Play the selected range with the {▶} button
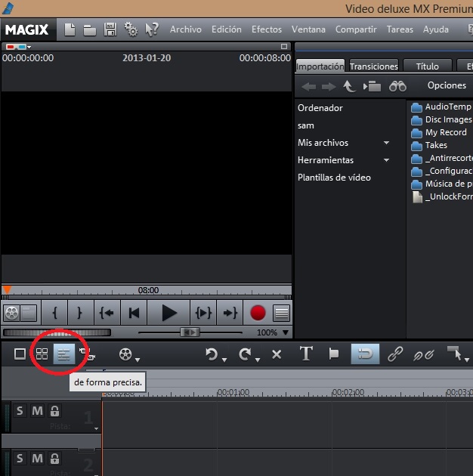This screenshot has height=476, width=473. coord(203,313)
